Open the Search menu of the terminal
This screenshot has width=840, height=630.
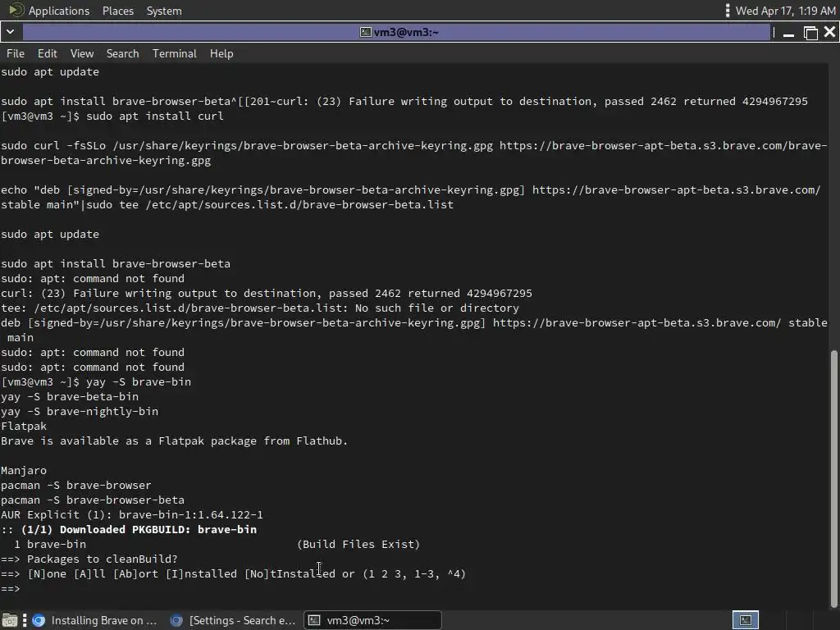pos(123,53)
